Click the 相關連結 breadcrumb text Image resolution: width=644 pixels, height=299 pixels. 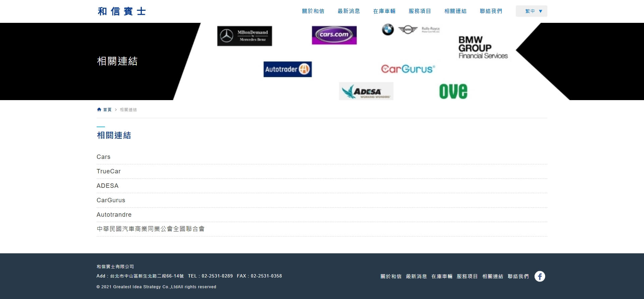tap(128, 110)
